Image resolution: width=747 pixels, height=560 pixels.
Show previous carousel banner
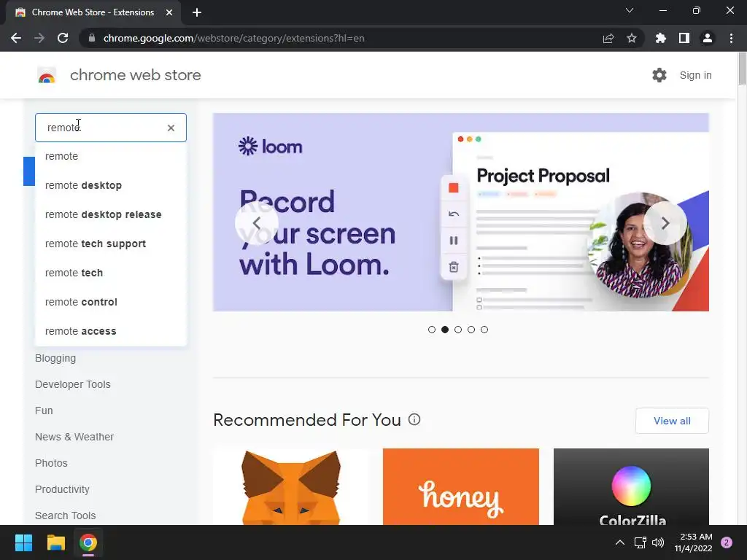pos(257,223)
